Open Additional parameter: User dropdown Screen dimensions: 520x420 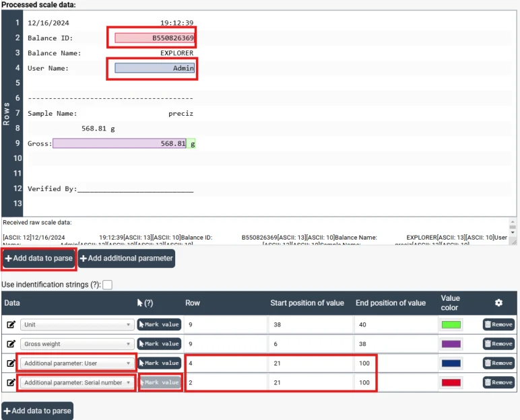77,363
